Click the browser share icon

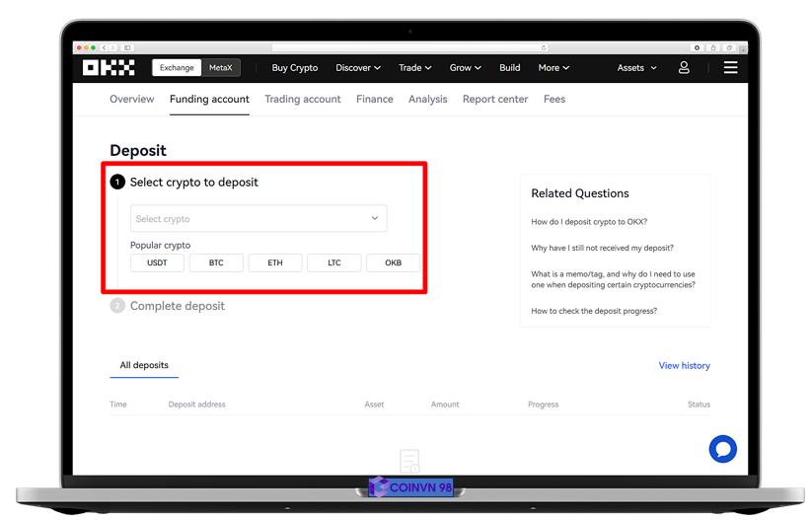click(713, 47)
